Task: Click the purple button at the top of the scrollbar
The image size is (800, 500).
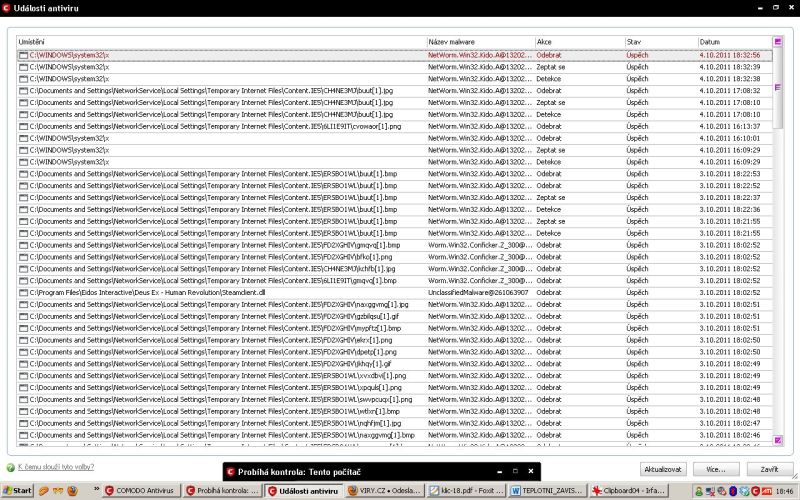Action: click(778, 42)
